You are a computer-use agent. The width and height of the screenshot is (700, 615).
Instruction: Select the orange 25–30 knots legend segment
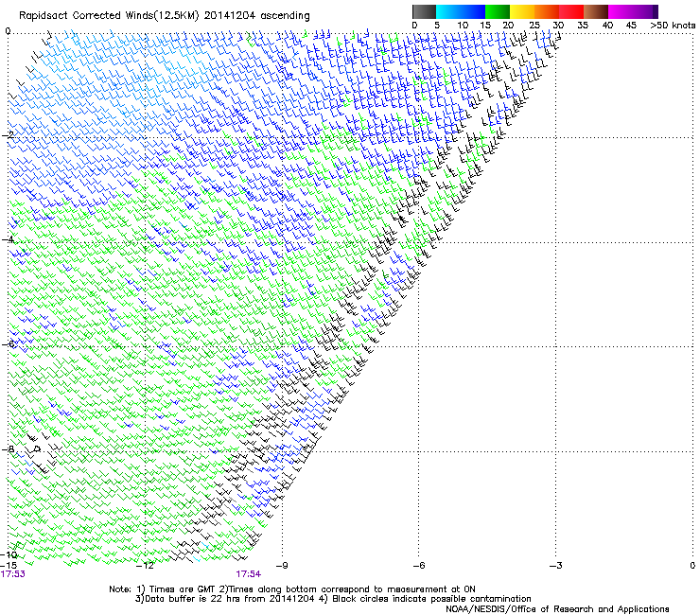coord(547,11)
